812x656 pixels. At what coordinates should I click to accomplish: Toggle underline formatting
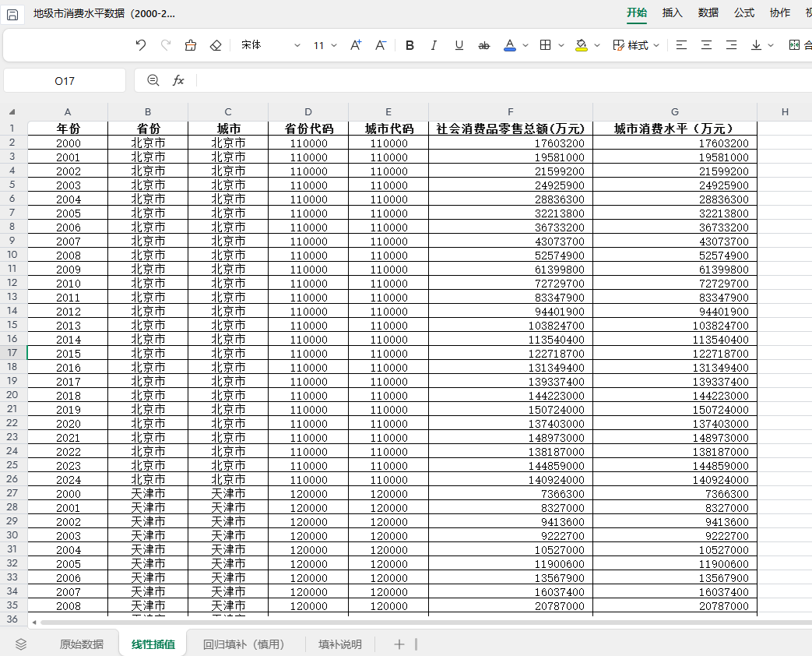point(459,46)
